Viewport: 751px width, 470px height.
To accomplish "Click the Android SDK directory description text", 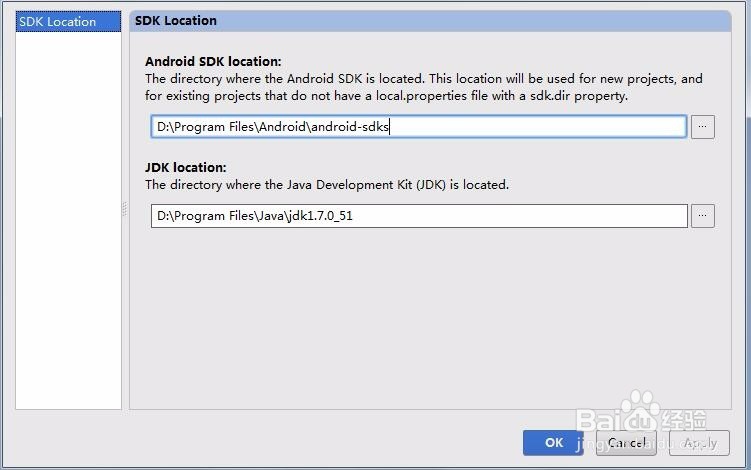I will tap(424, 79).
